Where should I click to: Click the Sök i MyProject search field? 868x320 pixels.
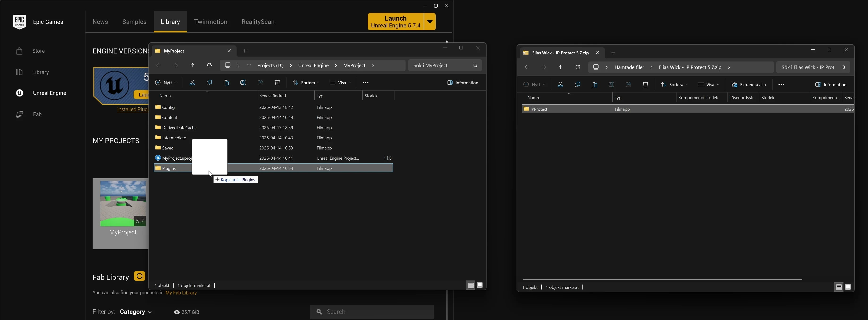tap(445, 66)
